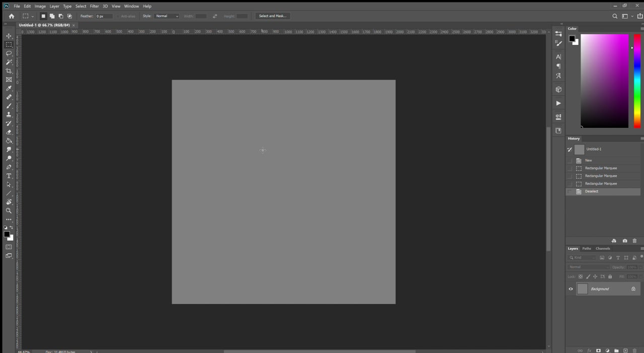644x353 pixels.
Task: Enable Add to selection mode
Action: click(52, 16)
